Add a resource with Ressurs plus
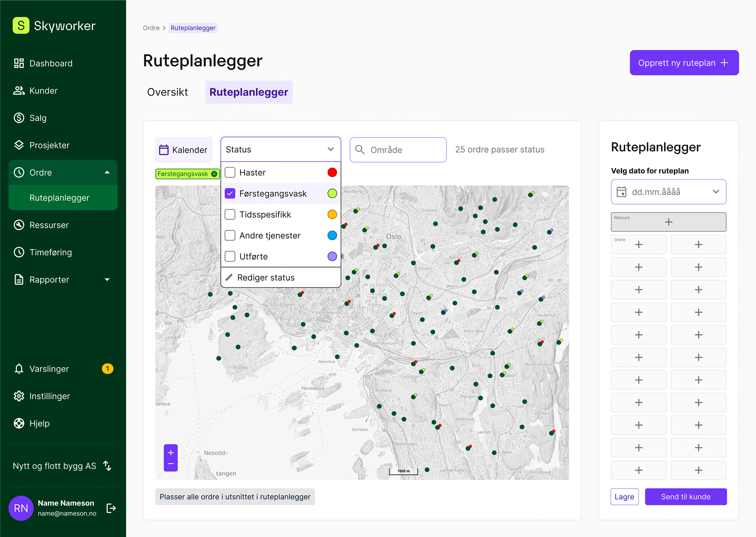756x537 pixels. [x=668, y=222]
